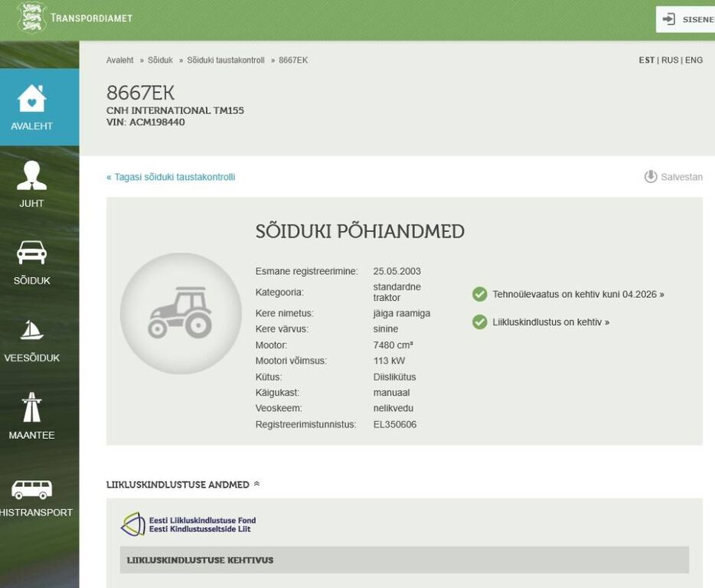Click the engine value 7480 cm³

coord(393,345)
